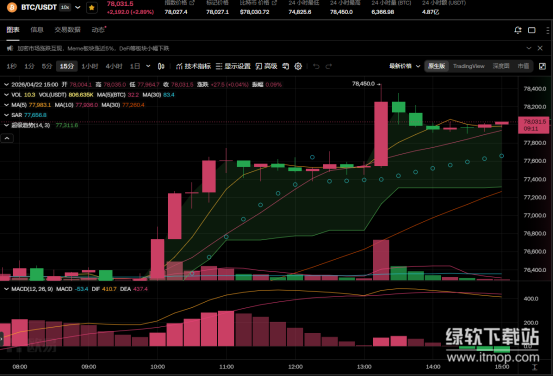The width and height of the screenshot is (554, 377).
Task: Open the market news announcement text
Action: (93, 48)
